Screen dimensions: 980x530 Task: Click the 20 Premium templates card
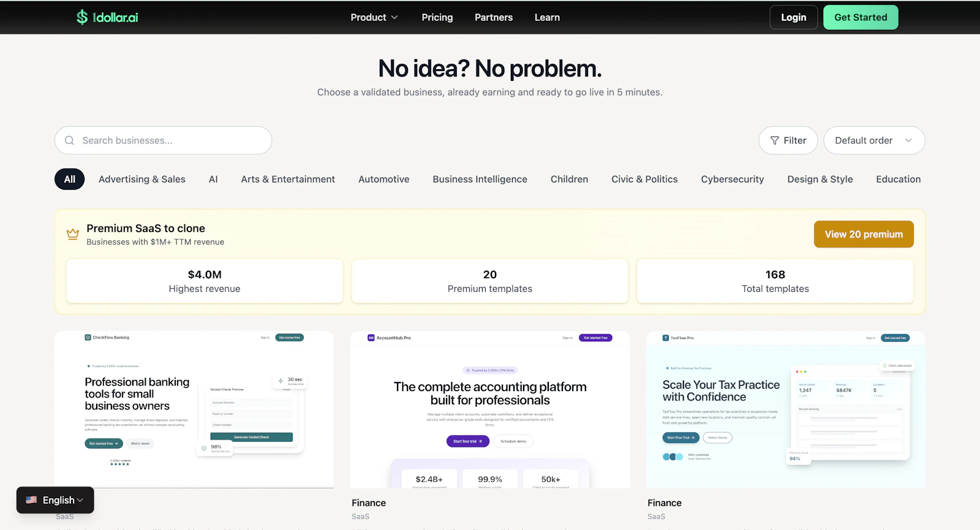point(490,281)
